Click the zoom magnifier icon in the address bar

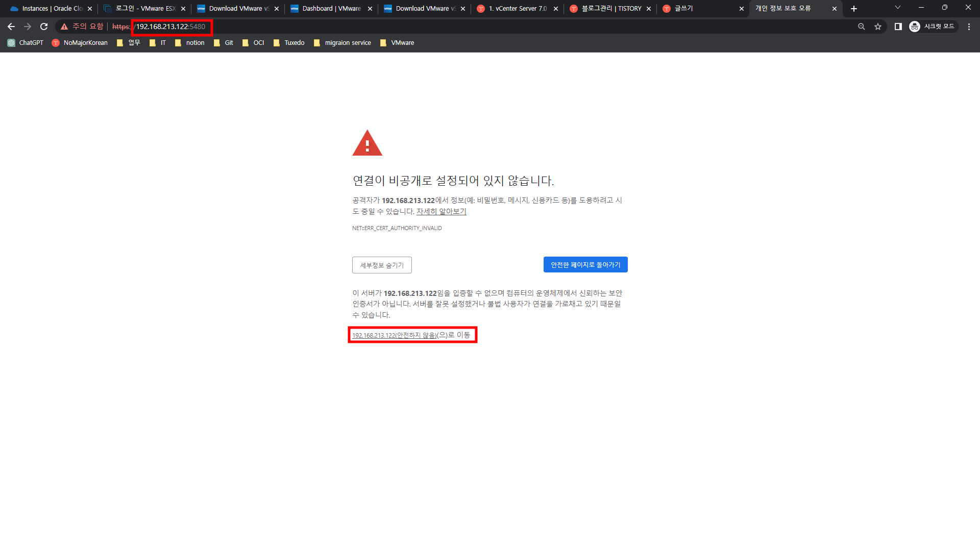pos(862,27)
